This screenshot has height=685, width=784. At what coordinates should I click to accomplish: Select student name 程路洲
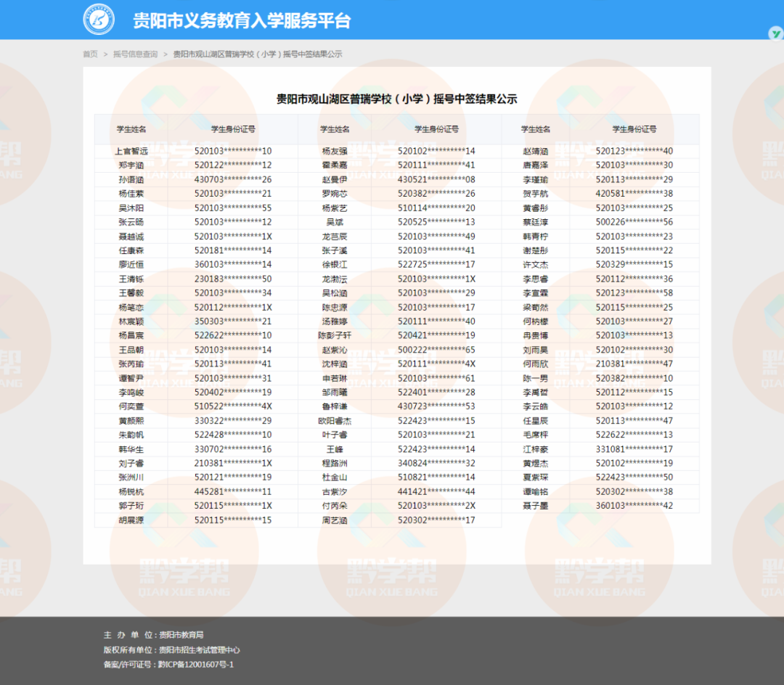335,463
